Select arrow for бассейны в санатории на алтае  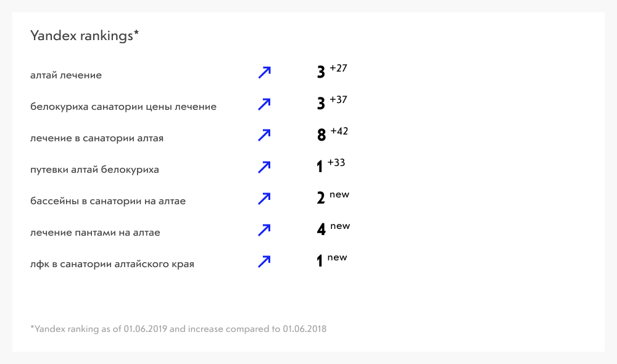point(265,198)
